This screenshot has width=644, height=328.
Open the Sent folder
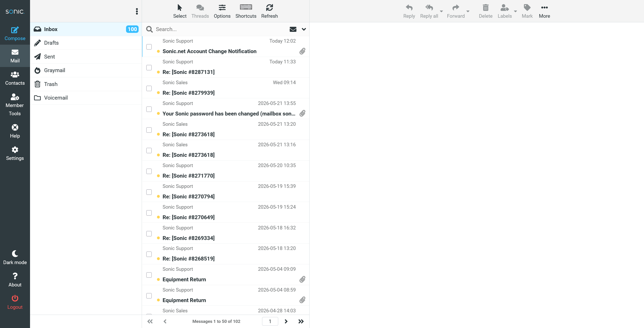pos(86,57)
